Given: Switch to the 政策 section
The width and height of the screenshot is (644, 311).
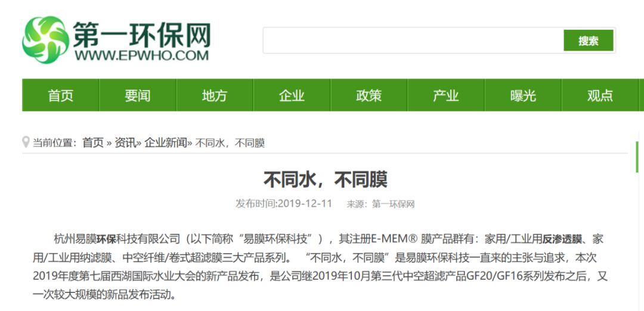Looking at the screenshot, I should [369, 96].
